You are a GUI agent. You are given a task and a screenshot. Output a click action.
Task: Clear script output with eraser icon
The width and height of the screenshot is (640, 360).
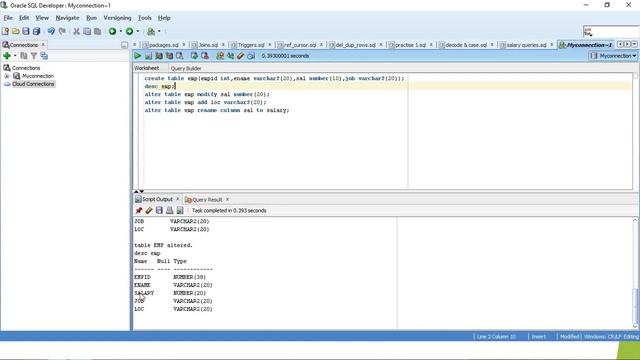pyautogui.click(x=149, y=211)
